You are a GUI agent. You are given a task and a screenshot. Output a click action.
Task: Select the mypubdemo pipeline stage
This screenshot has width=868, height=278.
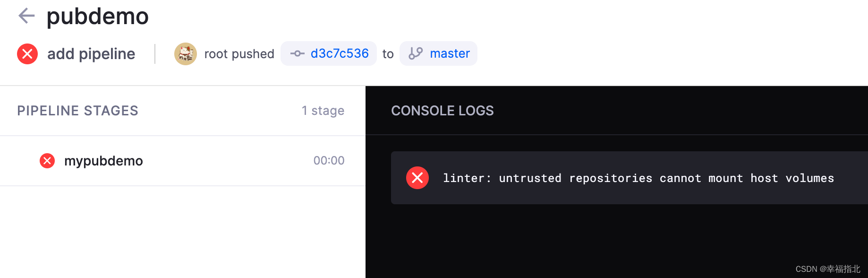(x=183, y=161)
